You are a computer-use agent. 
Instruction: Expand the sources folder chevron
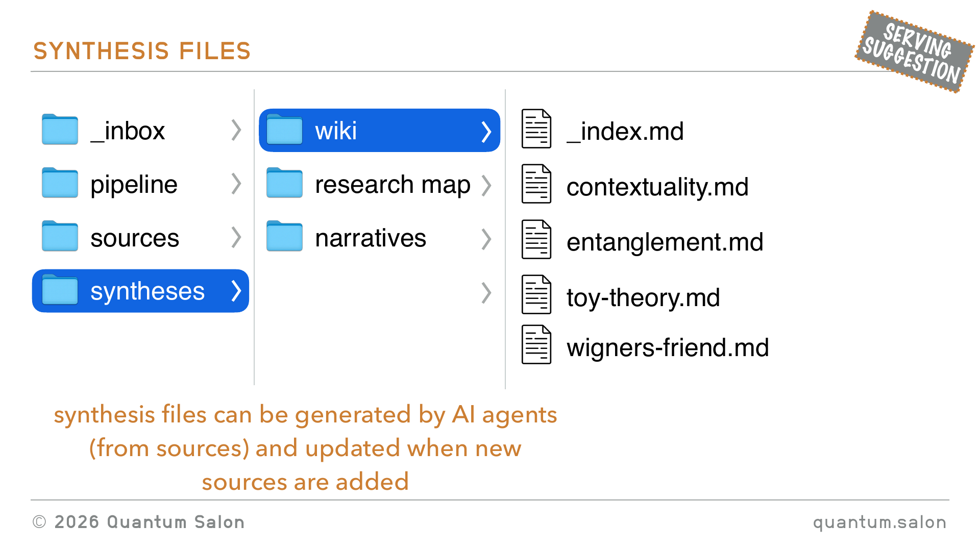pos(236,237)
